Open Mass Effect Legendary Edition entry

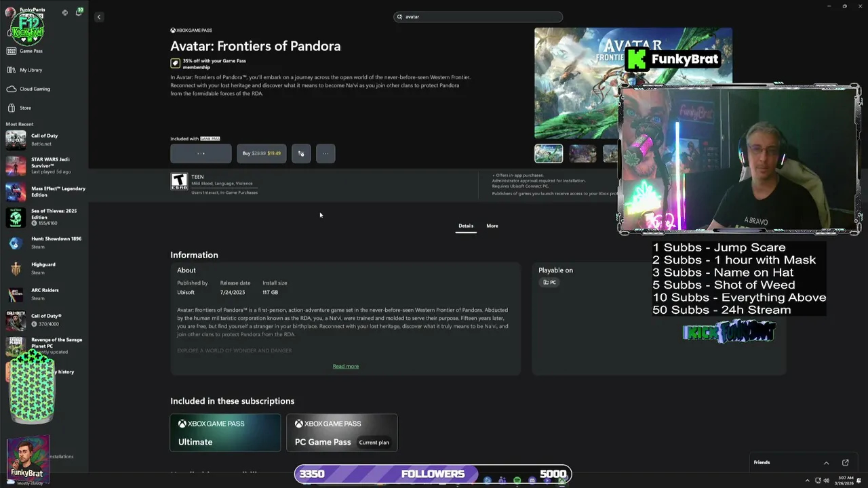tap(44, 192)
